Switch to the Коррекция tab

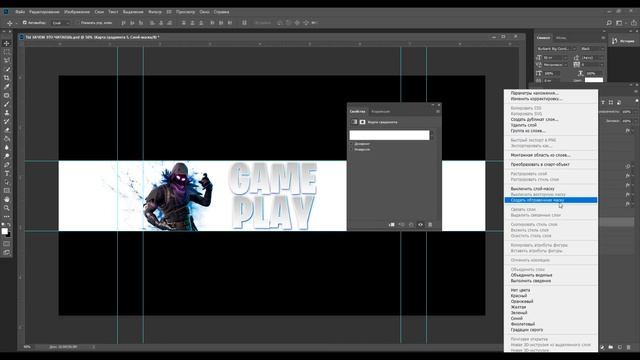[x=380, y=111]
